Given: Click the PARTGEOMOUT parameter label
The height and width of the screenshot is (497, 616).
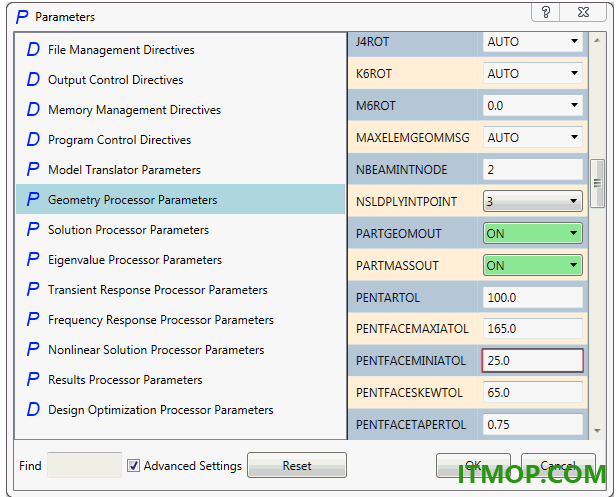Looking at the screenshot, I should (398, 234).
